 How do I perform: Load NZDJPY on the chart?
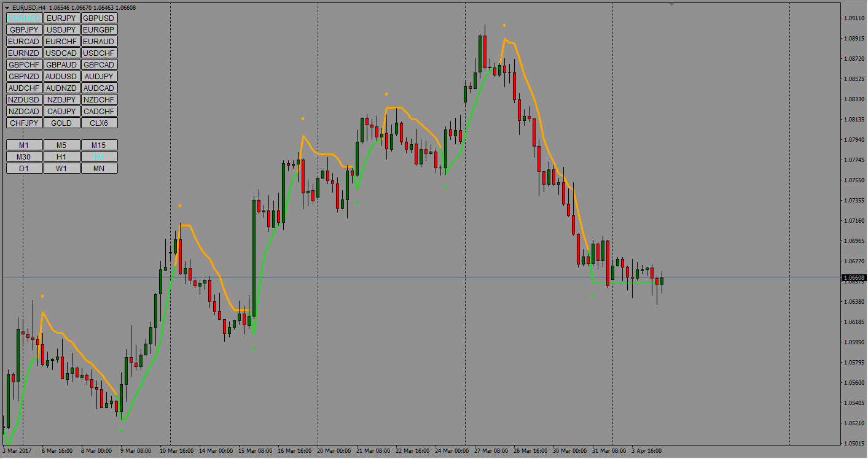[x=61, y=99]
